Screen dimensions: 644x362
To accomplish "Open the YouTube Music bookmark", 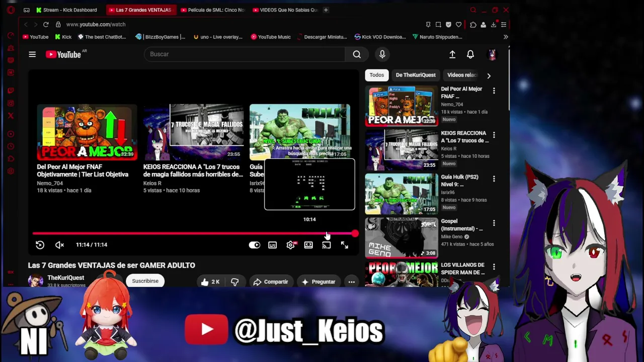I will (x=271, y=37).
